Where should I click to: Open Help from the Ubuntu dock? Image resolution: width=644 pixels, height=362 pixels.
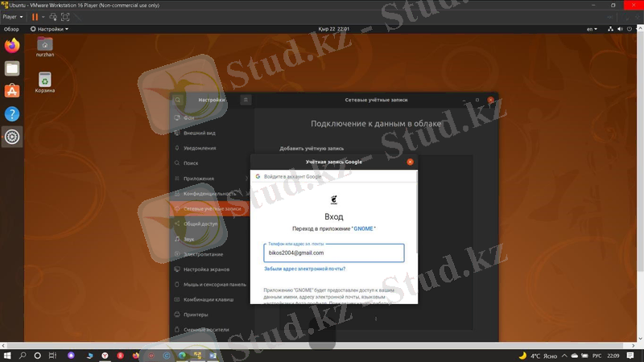(x=12, y=114)
